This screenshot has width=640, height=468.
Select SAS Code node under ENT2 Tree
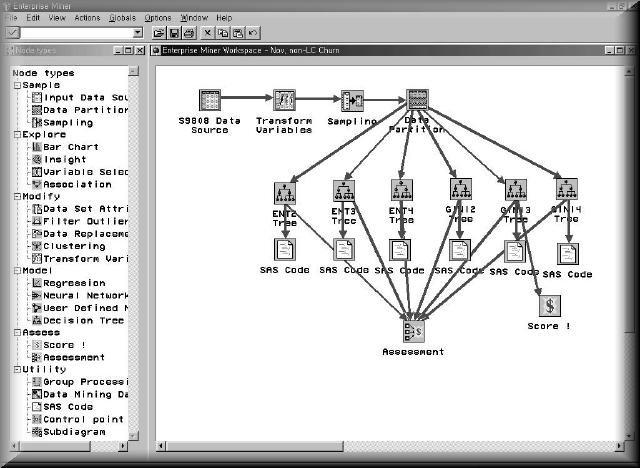(x=285, y=249)
